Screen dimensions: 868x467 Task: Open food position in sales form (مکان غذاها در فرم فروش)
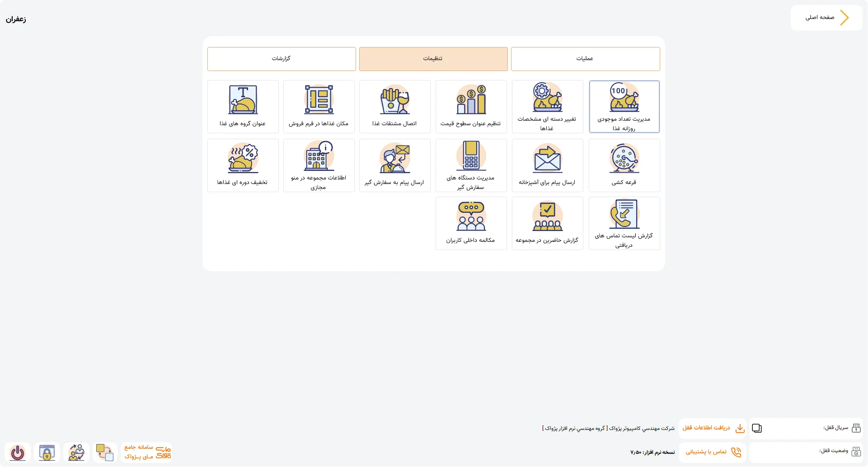click(x=319, y=107)
